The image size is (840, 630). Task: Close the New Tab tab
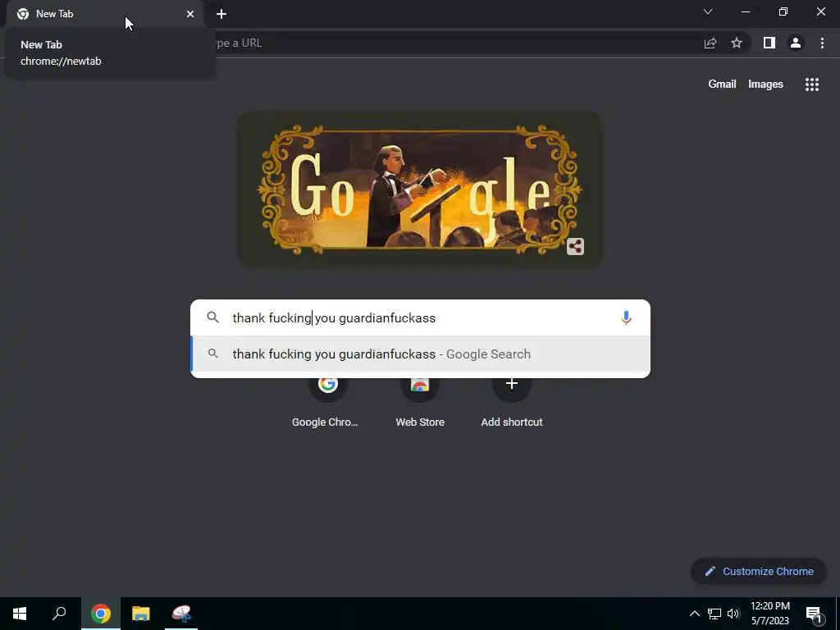point(190,14)
